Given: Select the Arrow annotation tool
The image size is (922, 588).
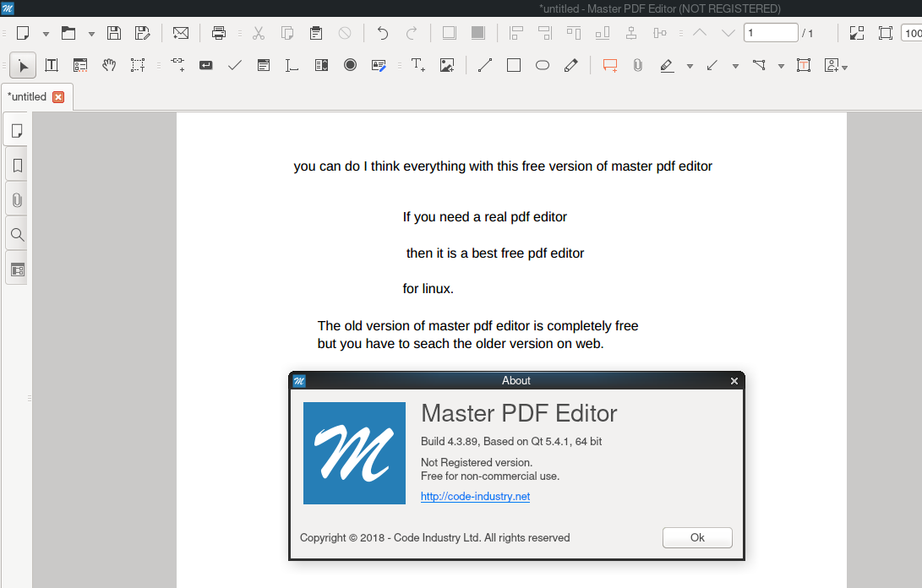Looking at the screenshot, I should point(712,65).
